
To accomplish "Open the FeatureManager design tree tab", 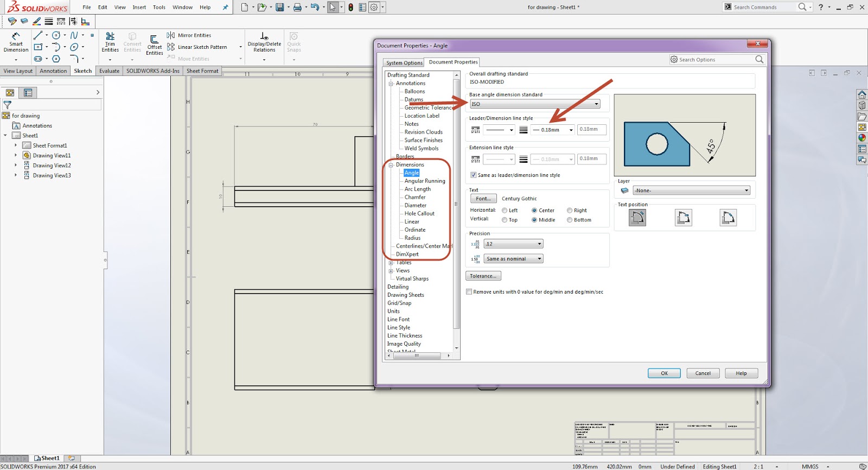I will point(10,93).
